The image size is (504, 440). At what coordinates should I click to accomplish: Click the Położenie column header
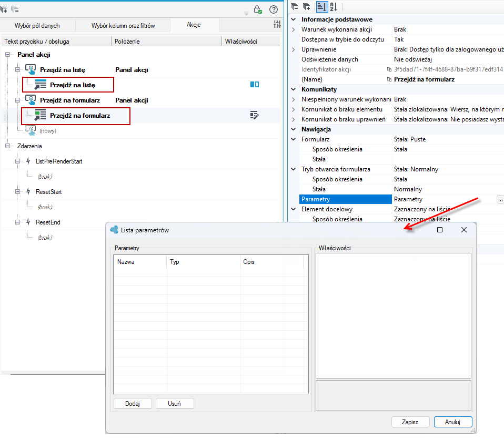pos(166,42)
